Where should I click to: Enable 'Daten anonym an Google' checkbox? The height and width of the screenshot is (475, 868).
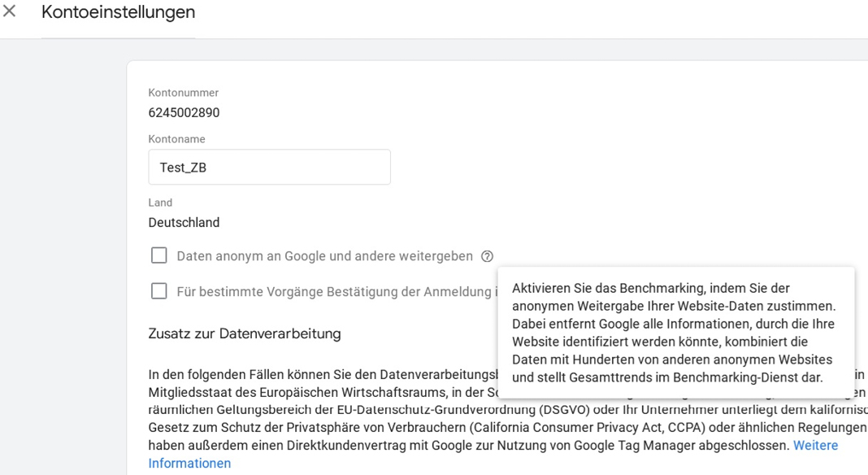[159, 256]
